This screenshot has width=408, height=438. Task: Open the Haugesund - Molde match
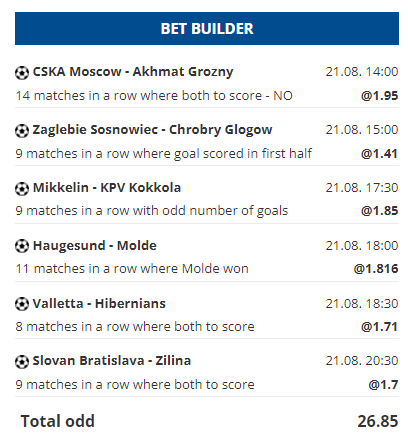[x=95, y=246]
